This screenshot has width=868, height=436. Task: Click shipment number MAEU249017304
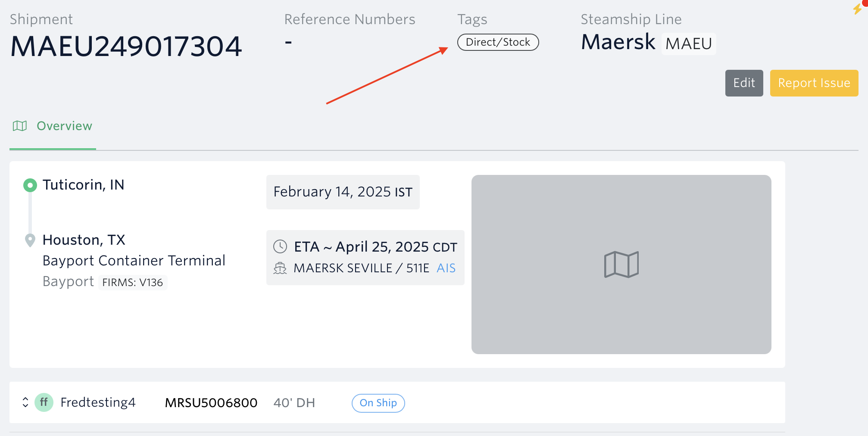(x=126, y=46)
